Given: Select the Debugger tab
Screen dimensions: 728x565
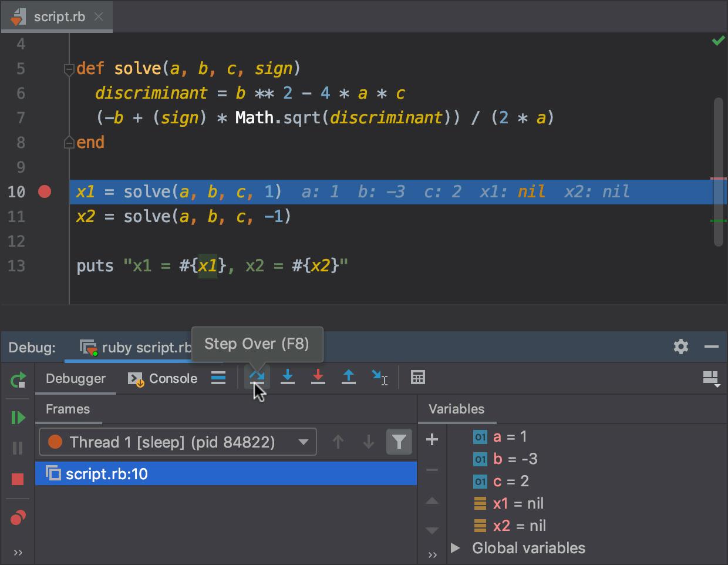Looking at the screenshot, I should (x=75, y=378).
